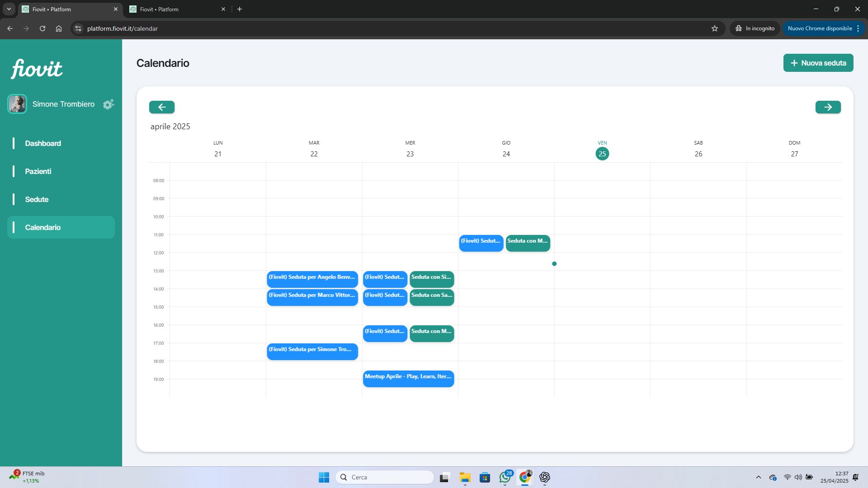Click the Windows search box Cerca

(x=385, y=477)
